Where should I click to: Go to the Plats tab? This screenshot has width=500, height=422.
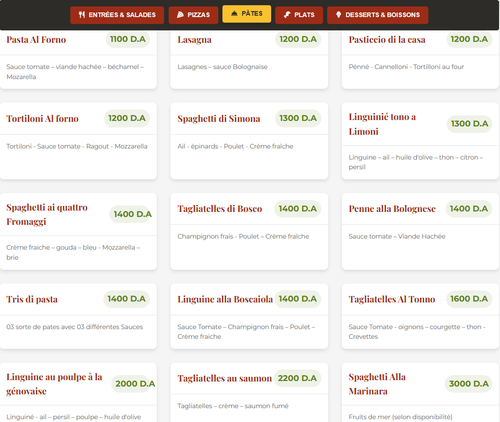click(299, 15)
